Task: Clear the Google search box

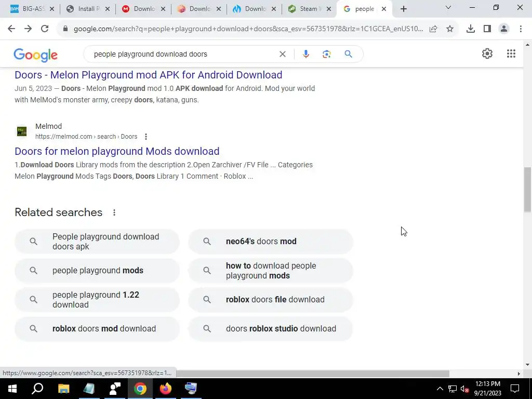Action: pos(282,54)
